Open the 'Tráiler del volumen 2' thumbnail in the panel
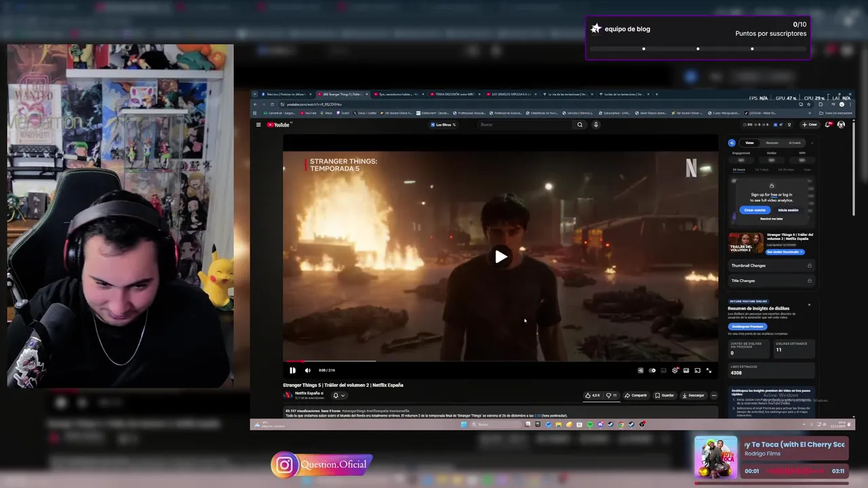This screenshot has width=868, height=488. pos(746,243)
